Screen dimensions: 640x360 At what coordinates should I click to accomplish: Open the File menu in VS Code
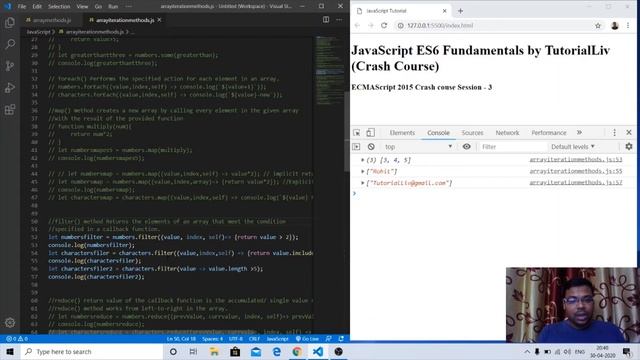(22, 7)
